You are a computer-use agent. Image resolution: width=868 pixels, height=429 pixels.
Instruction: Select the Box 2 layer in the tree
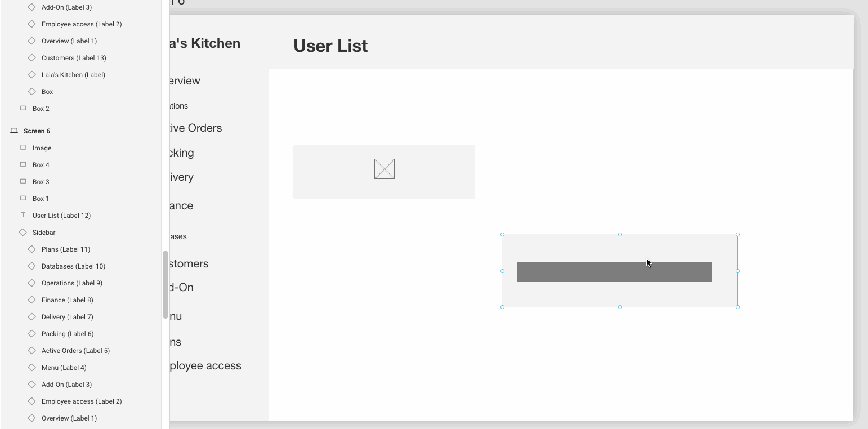[41, 108]
